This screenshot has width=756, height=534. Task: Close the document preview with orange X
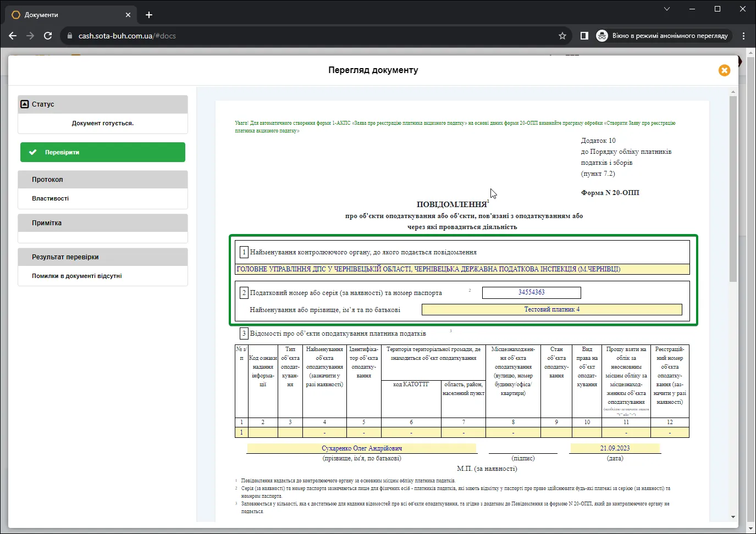(x=724, y=70)
